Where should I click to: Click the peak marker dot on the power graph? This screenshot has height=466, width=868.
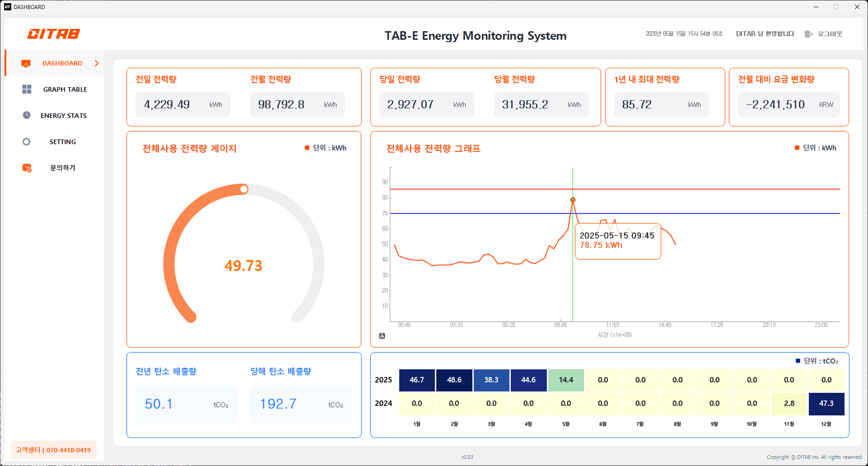[573, 199]
